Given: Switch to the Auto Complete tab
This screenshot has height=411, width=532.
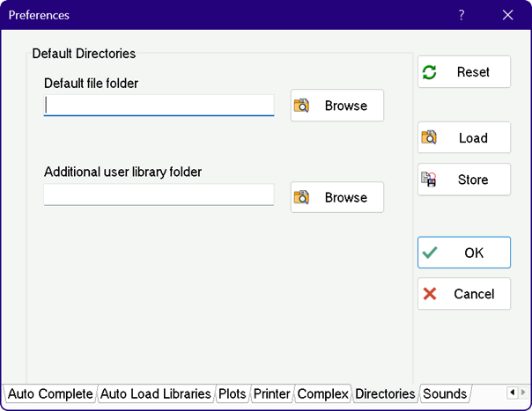Looking at the screenshot, I should [50, 393].
